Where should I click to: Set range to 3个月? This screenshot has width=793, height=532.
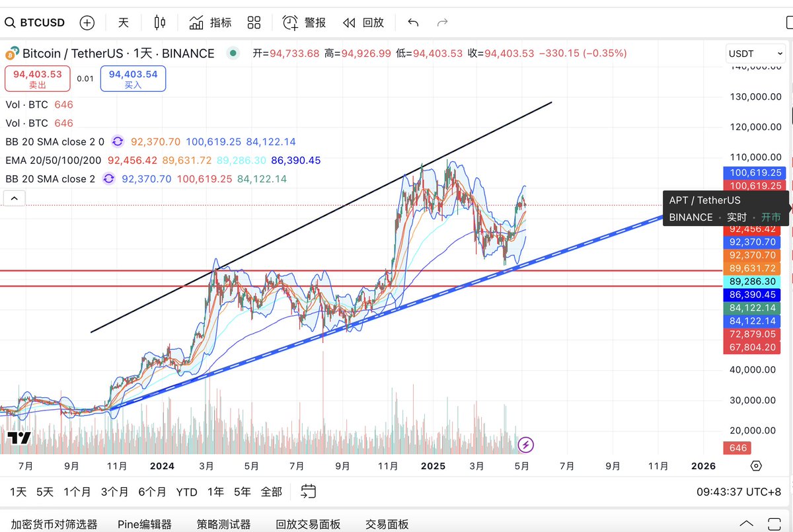pos(114,492)
